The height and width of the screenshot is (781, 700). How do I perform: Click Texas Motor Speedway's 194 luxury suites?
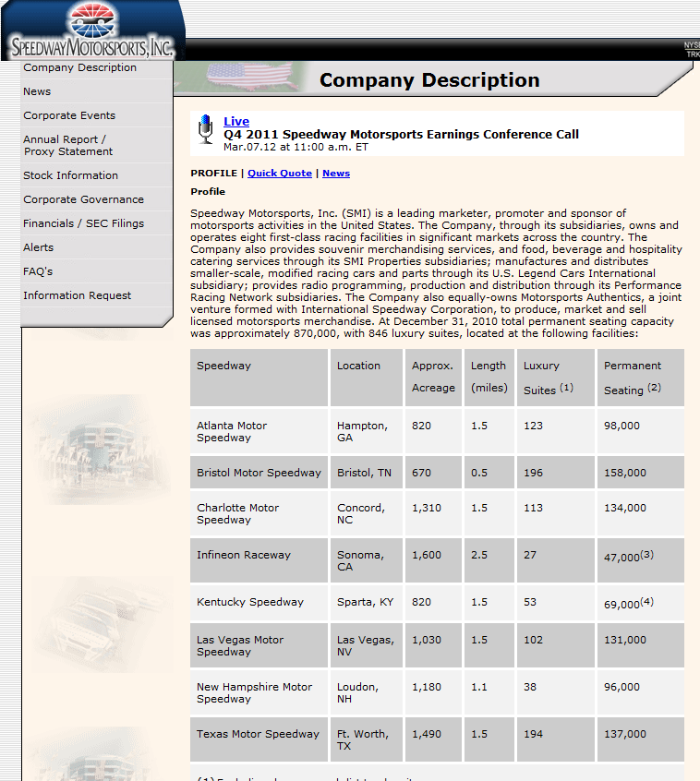coord(533,734)
